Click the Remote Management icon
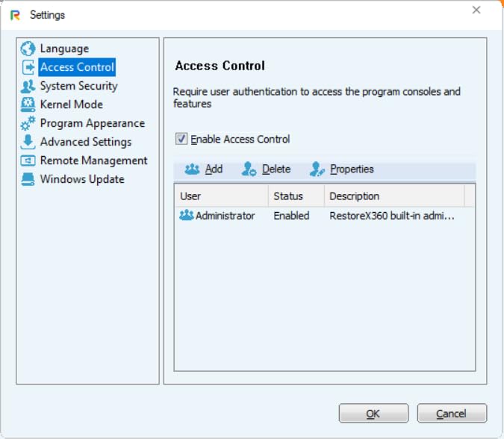The width and height of the screenshot is (504, 439). (x=28, y=161)
